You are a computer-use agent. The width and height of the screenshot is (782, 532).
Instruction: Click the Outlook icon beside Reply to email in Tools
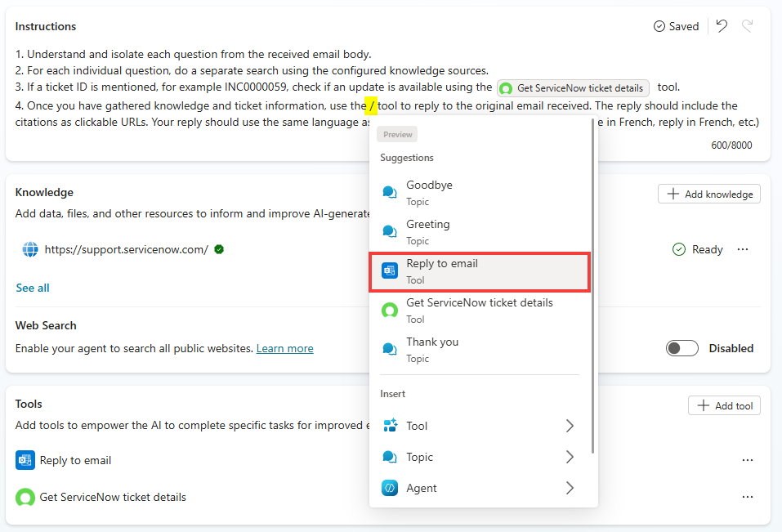(x=25, y=460)
